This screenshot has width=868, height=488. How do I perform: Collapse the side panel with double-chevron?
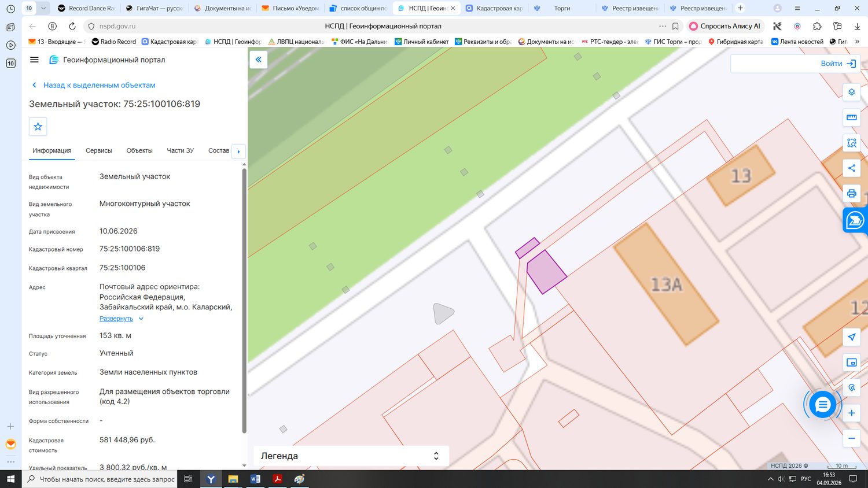[258, 60]
